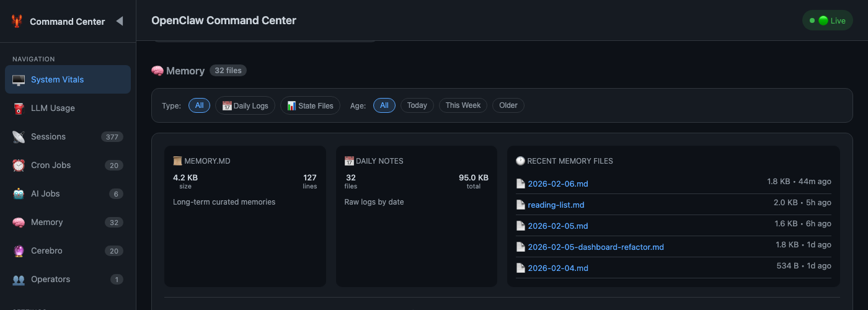
Task: Click the DAILY NOTES card title
Action: 379,161
